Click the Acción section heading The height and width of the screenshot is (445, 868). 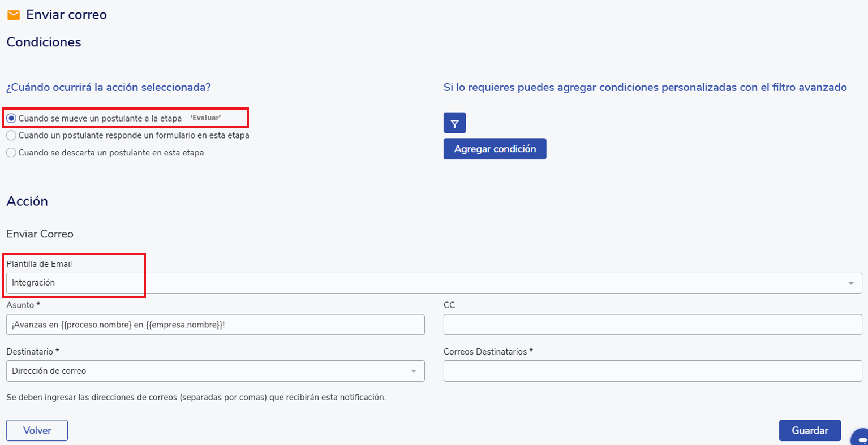pyautogui.click(x=27, y=201)
